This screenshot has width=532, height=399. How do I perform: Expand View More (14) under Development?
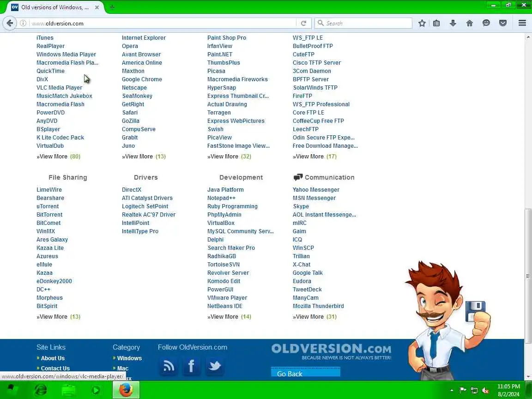230,316
